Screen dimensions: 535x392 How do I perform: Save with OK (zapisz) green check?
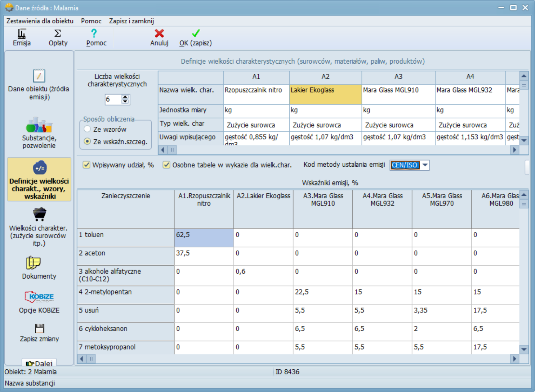[x=196, y=37]
